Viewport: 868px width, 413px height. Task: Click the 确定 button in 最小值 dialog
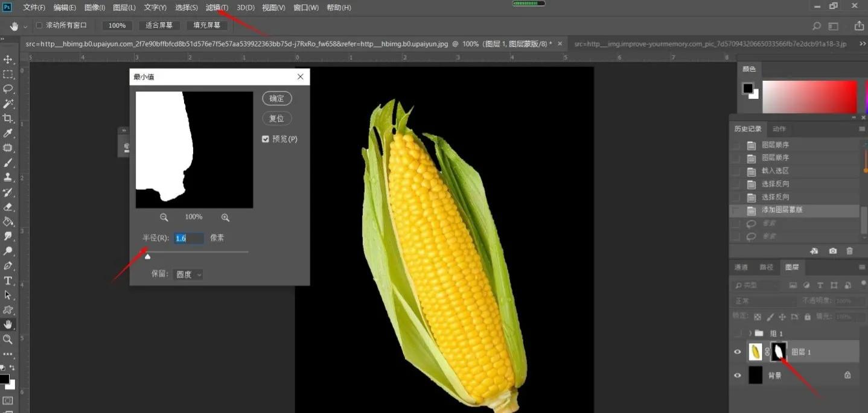276,98
